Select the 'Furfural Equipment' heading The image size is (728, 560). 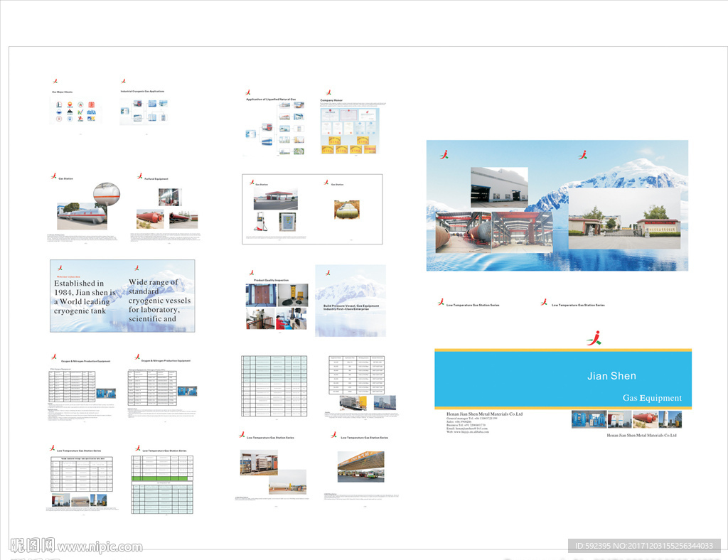156,178
